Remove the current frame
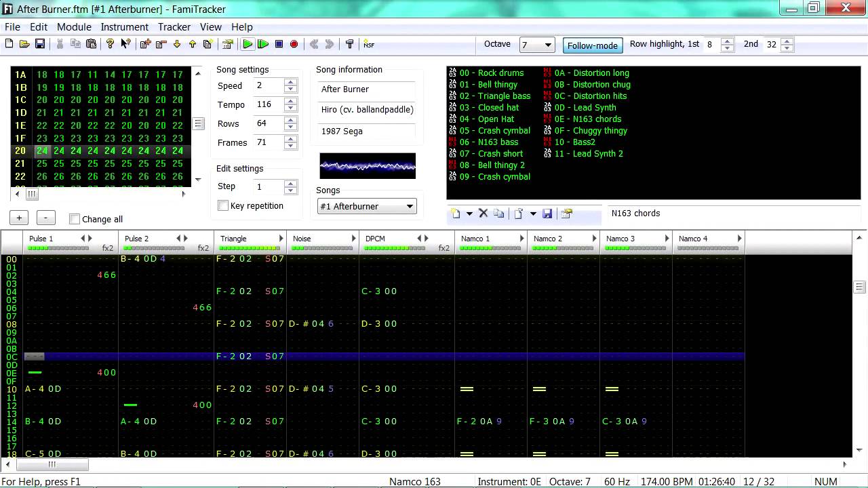This screenshot has height=488, width=868. coord(161,44)
